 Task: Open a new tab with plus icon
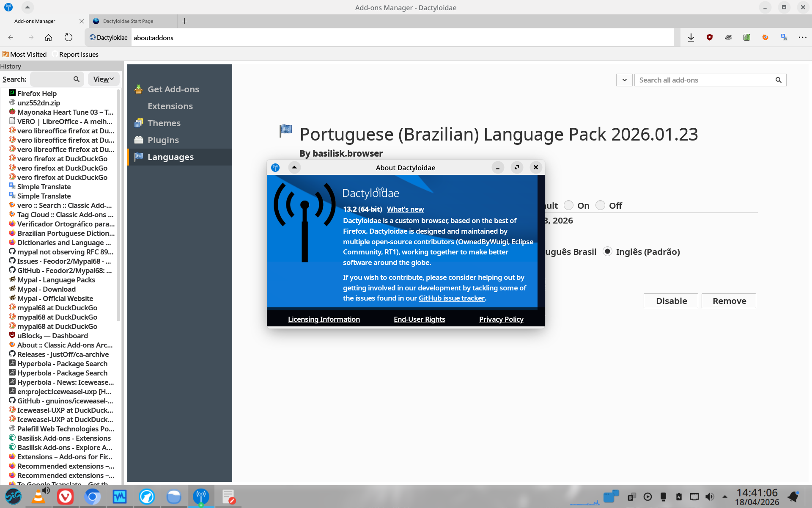click(x=184, y=21)
